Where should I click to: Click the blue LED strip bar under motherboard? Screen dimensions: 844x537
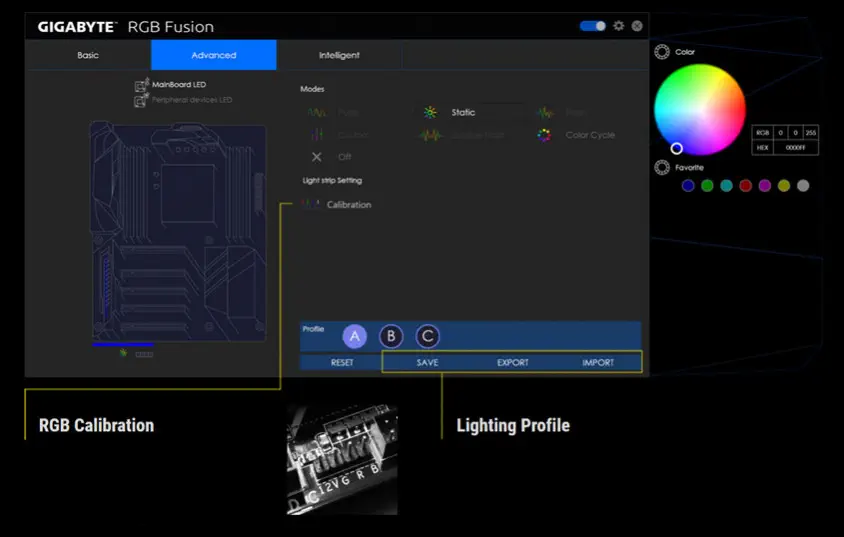coord(123,344)
